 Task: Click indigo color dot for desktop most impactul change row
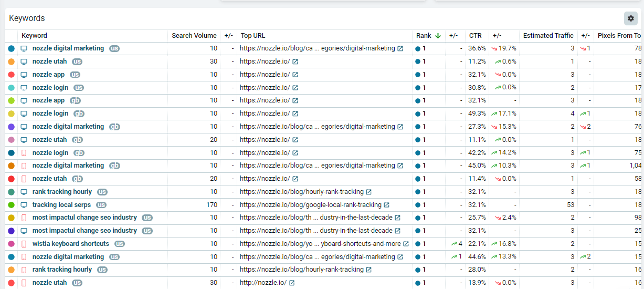12,231
